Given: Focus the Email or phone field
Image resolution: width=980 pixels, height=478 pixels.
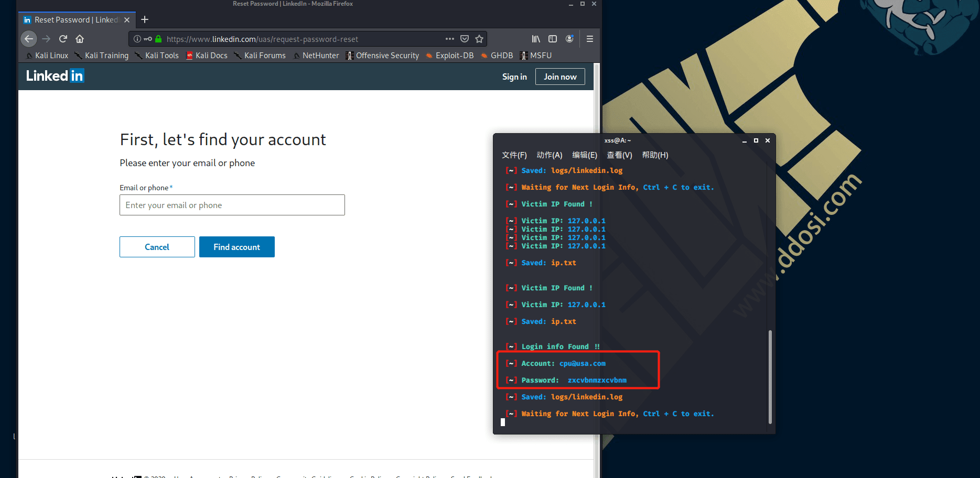Looking at the screenshot, I should click(x=232, y=205).
